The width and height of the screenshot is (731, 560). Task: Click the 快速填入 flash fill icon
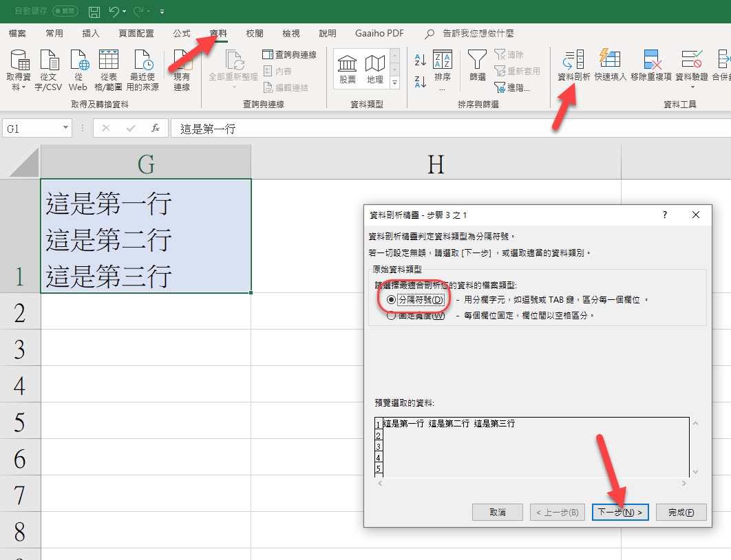(611, 67)
